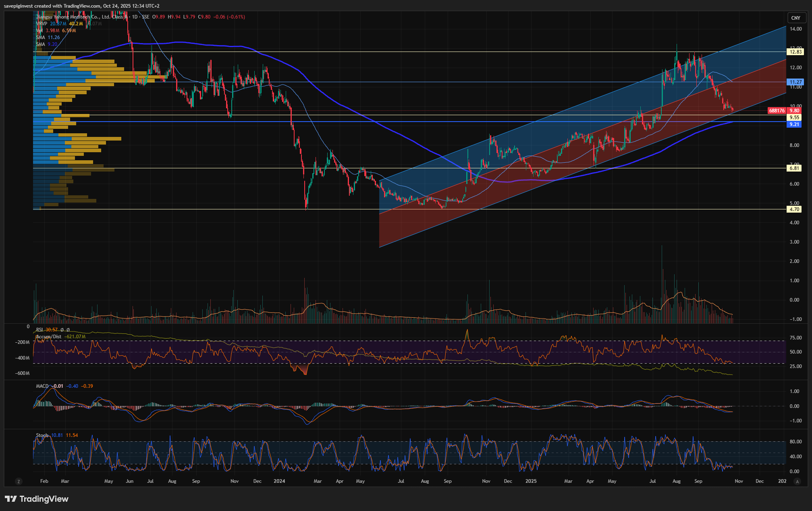
Task: Select the Vol indicator legend
Action: tap(39, 31)
